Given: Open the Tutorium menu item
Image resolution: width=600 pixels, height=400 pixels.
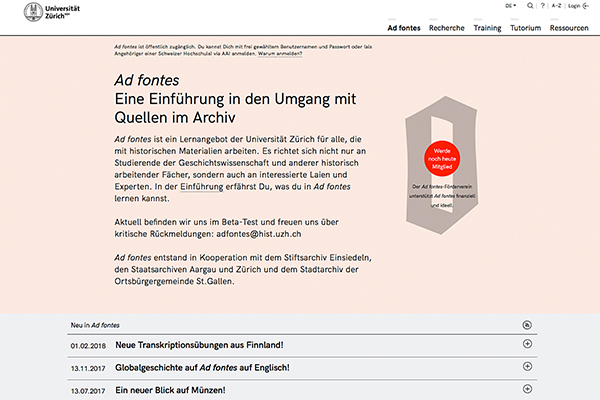Looking at the screenshot, I should coord(525,28).
